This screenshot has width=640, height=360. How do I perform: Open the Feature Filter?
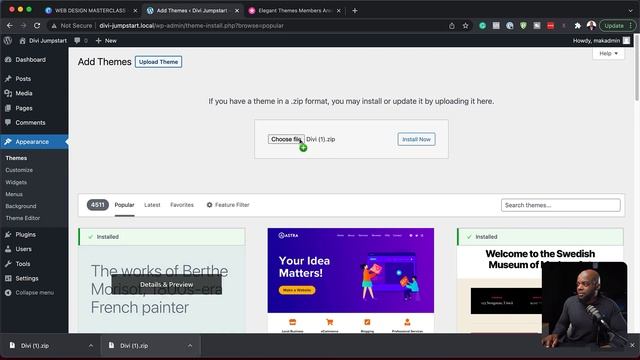tap(228, 205)
